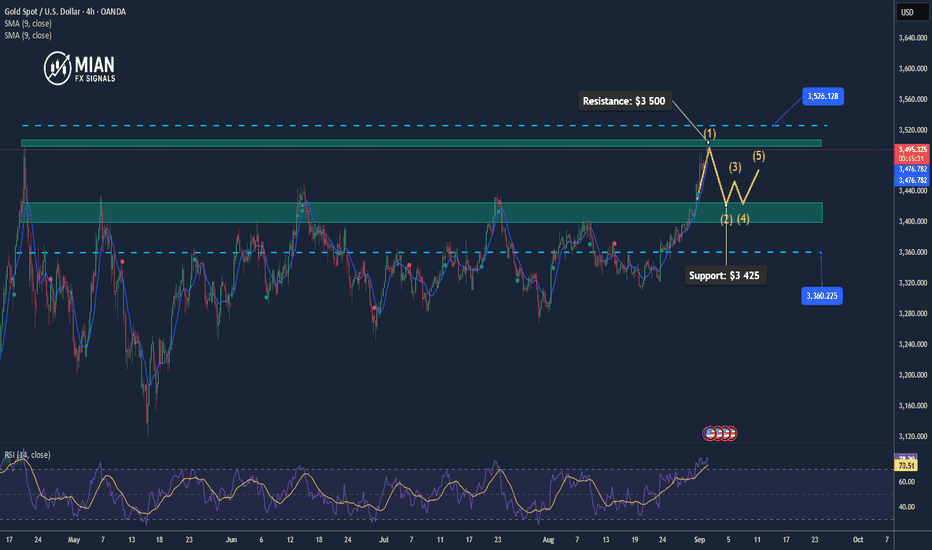The width and height of the screenshot is (932, 550).
Task: Click wave label (5) on the projection
Action: click(x=759, y=156)
